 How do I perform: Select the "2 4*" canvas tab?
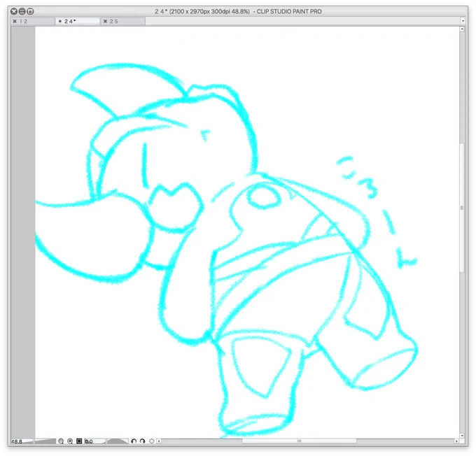click(x=78, y=21)
